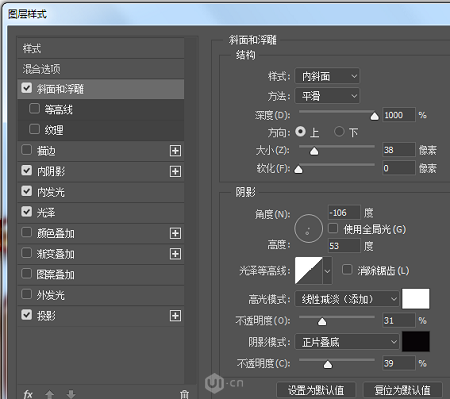Uncheck the 斜面和浮雕 checkbox
Screen dimensions: 450x399
pyautogui.click(x=27, y=88)
